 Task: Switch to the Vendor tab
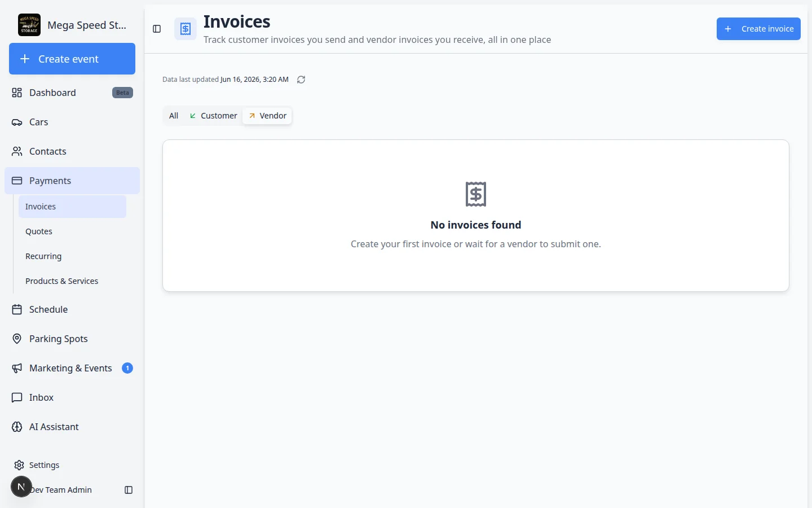point(267,116)
